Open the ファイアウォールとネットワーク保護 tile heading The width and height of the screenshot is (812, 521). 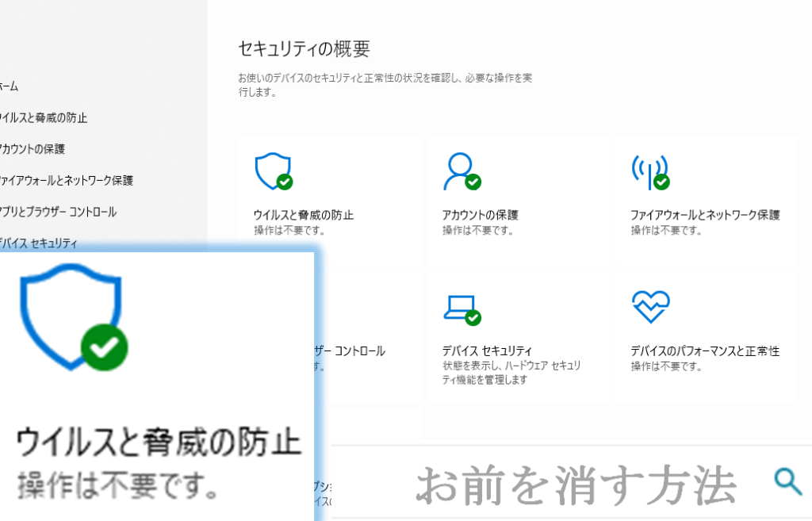click(705, 216)
